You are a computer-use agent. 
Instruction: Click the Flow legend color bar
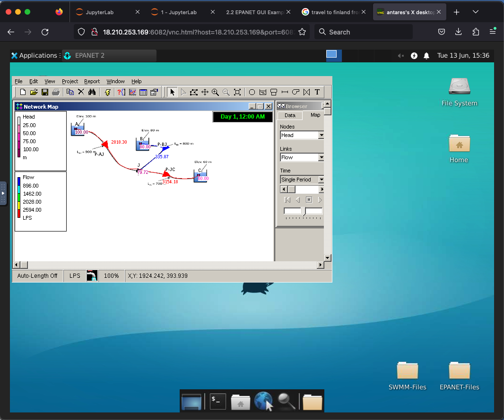tap(19, 197)
